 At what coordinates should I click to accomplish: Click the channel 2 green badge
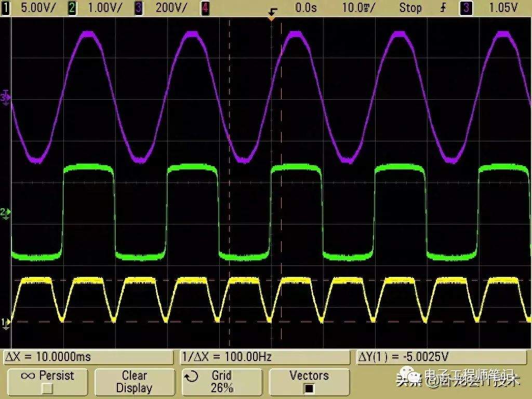point(73,8)
